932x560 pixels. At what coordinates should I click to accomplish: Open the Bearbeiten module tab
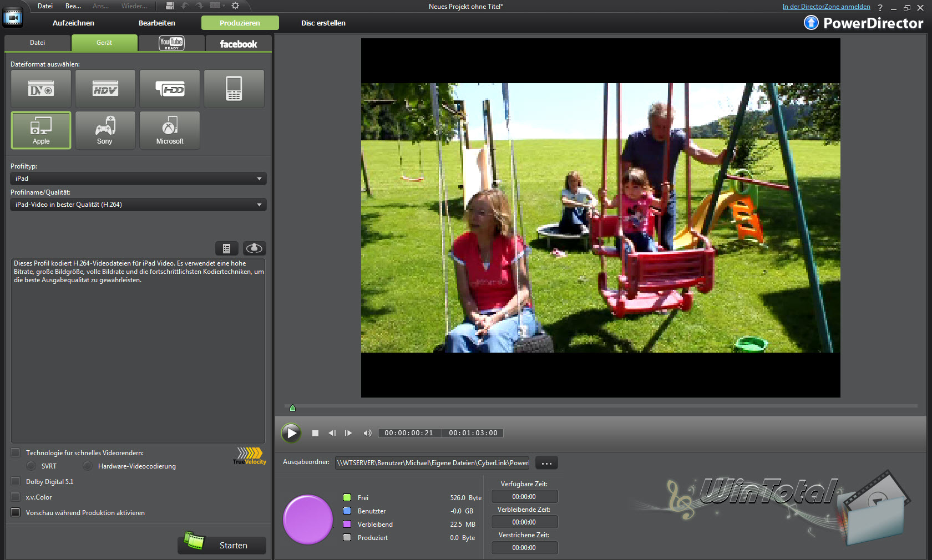[156, 23]
